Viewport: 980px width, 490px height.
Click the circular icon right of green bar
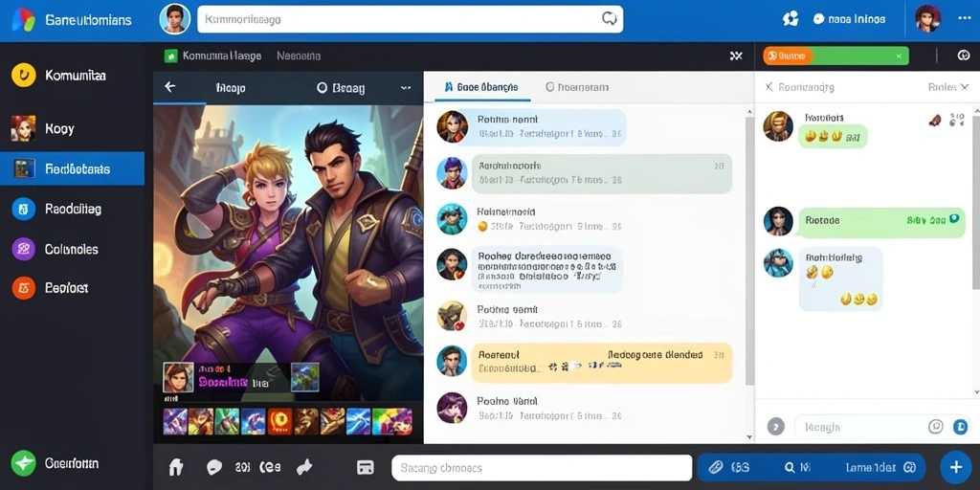tap(963, 56)
